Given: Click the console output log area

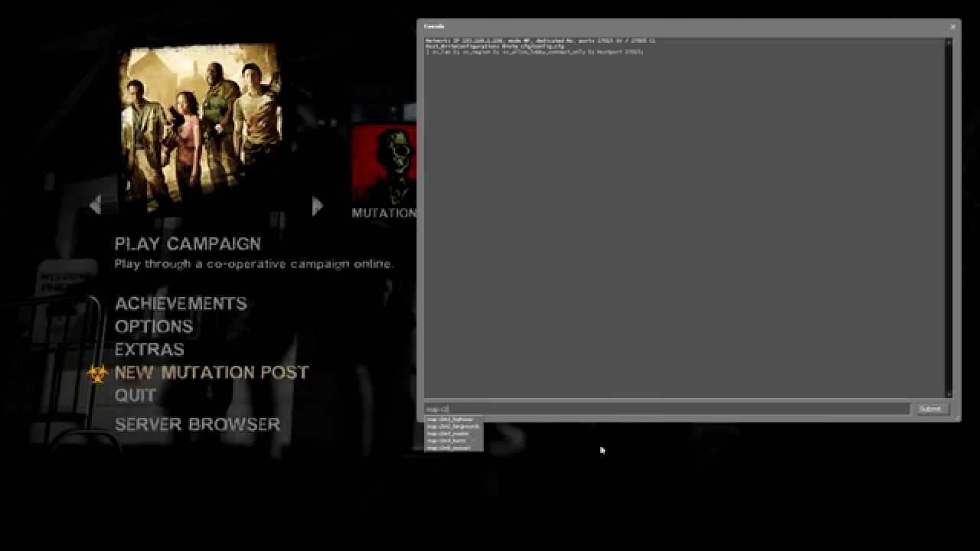Looking at the screenshot, I should tap(684, 217).
